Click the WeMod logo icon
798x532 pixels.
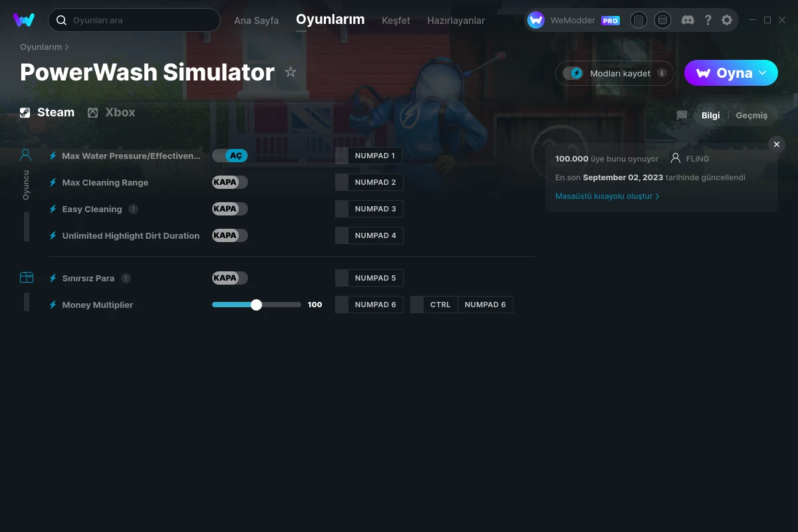(x=24, y=20)
